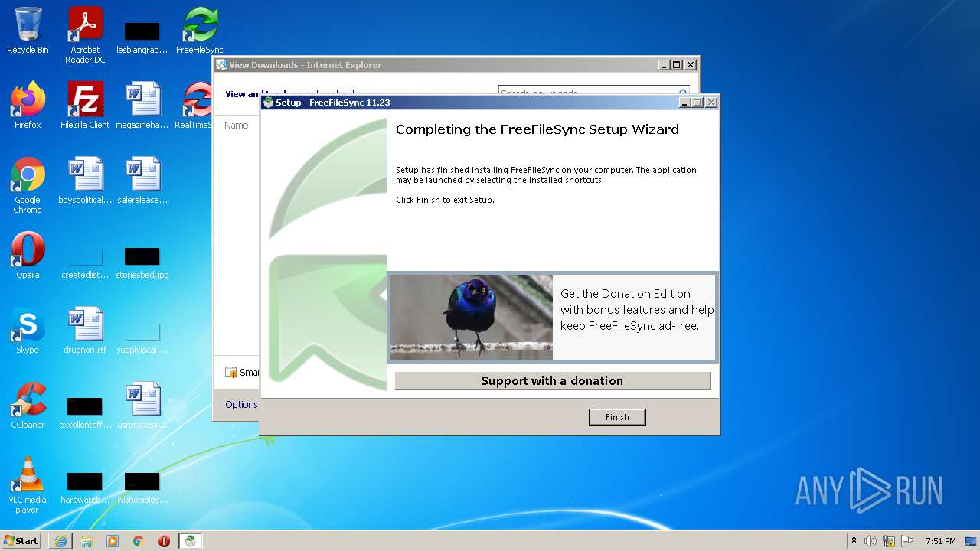Open the Windows Start menu

[21, 540]
